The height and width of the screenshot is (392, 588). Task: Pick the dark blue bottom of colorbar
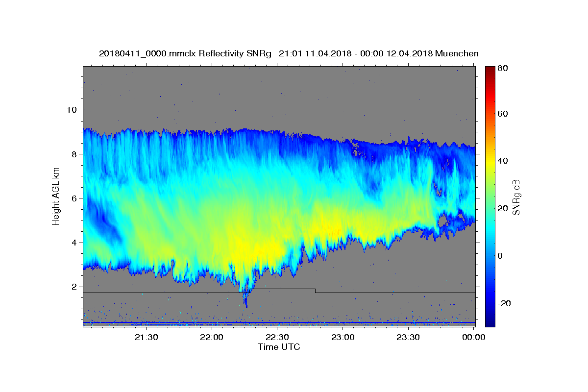pos(490,322)
